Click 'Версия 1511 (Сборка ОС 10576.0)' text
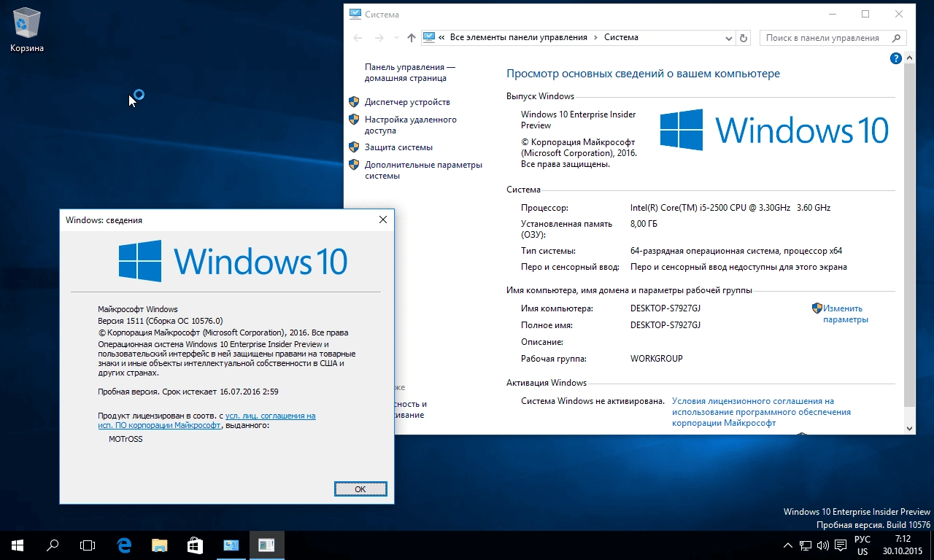Viewport: 934px width, 560px height. click(161, 321)
